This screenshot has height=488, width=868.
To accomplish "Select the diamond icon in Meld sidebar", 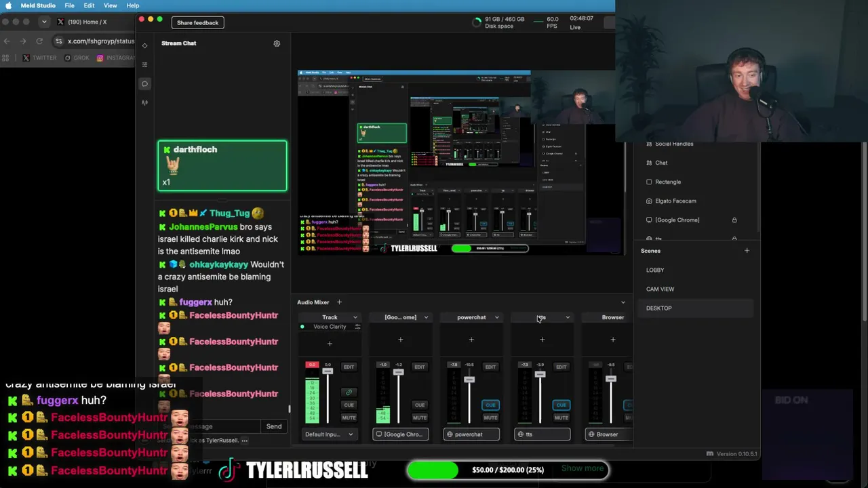I will tap(144, 45).
